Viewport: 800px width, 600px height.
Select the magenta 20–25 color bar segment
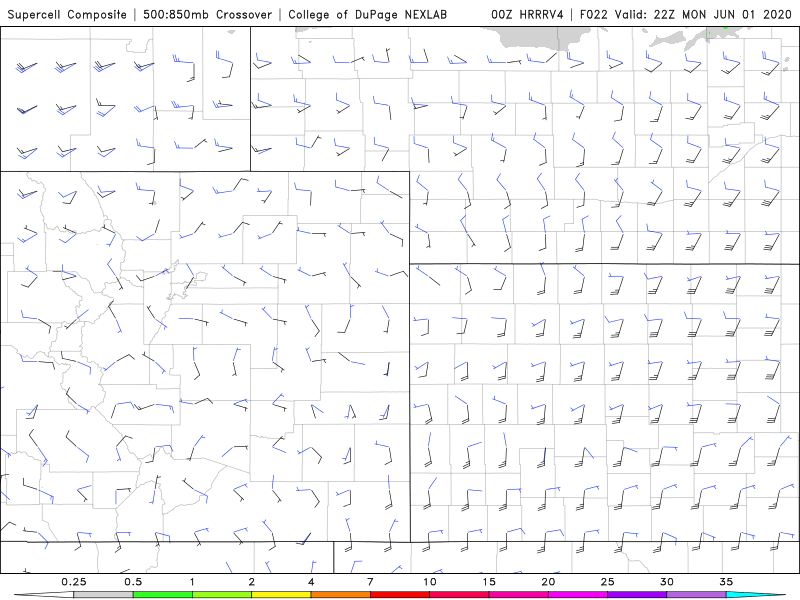(x=578, y=595)
